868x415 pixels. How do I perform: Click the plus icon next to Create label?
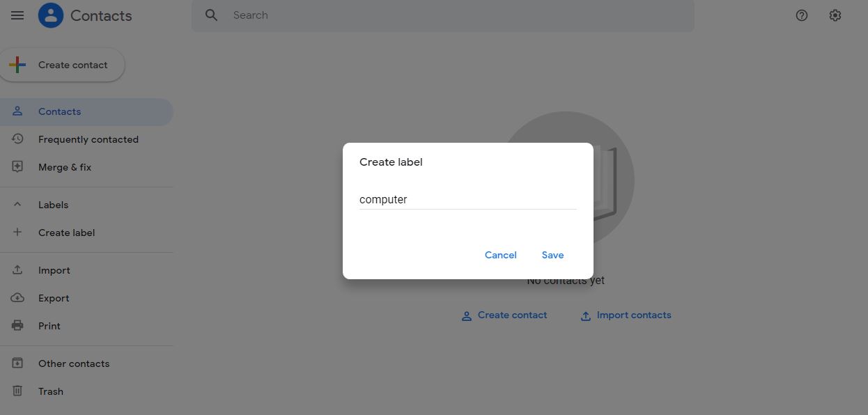click(17, 233)
